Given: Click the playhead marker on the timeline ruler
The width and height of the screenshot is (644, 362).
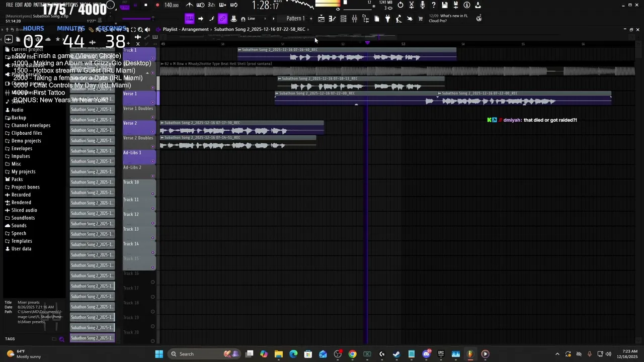Looking at the screenshot, I should point(367,43).
